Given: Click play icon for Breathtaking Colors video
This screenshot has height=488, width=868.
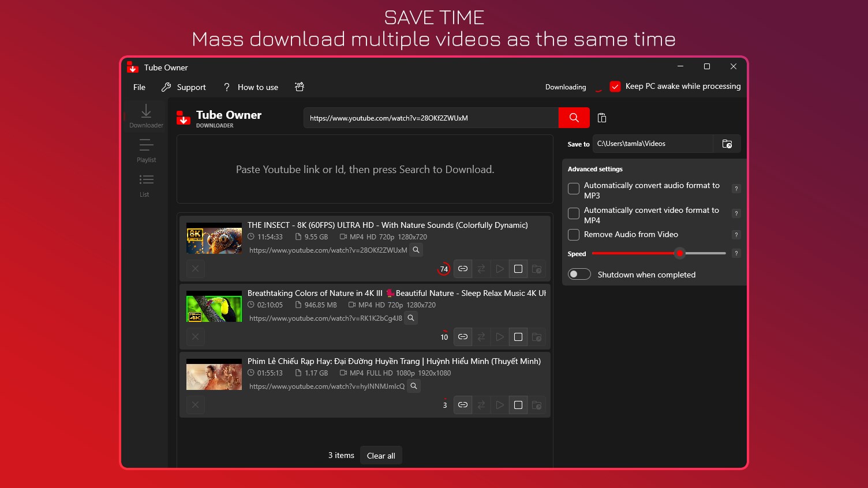Looking at the screenshot, I should pos(500,337).
